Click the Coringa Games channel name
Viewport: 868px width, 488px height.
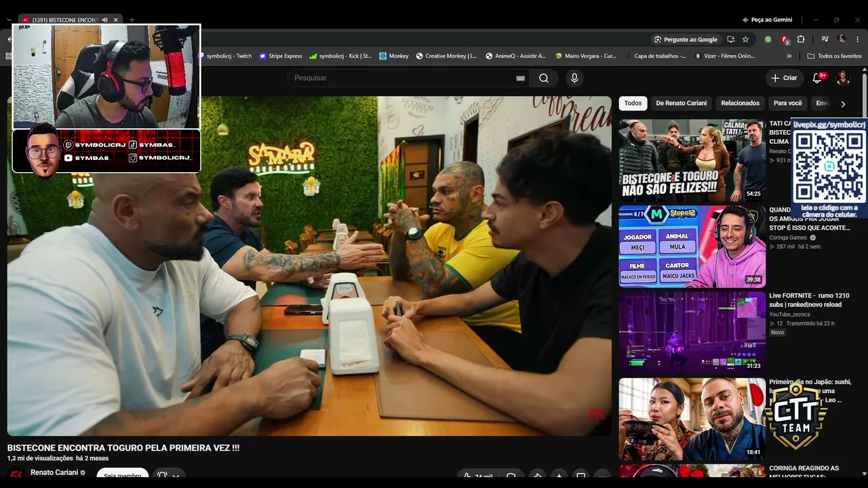788,238
